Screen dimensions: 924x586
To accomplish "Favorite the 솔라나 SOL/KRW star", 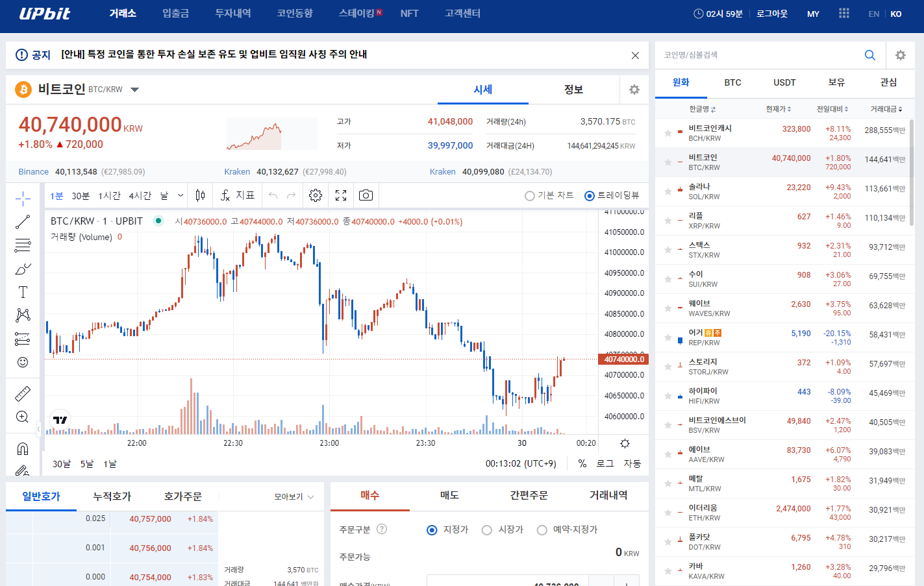I will [668, 191].
